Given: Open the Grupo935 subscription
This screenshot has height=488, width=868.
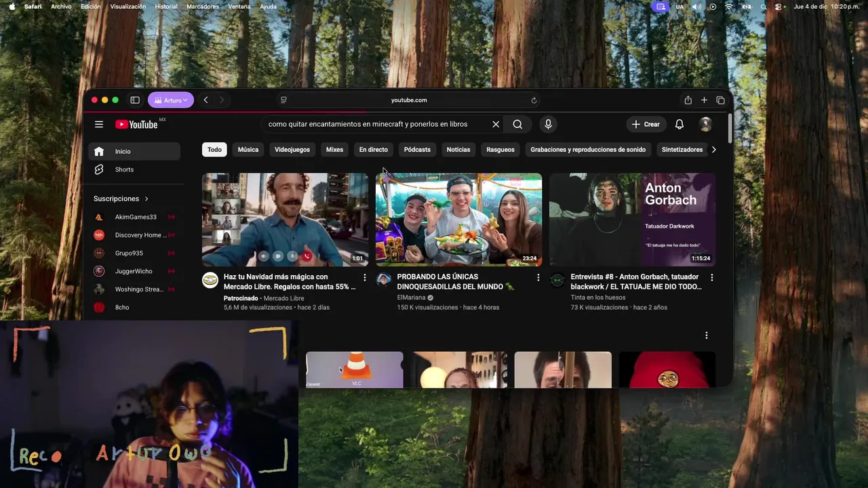Looking at the screenshot, I should 134,253.
